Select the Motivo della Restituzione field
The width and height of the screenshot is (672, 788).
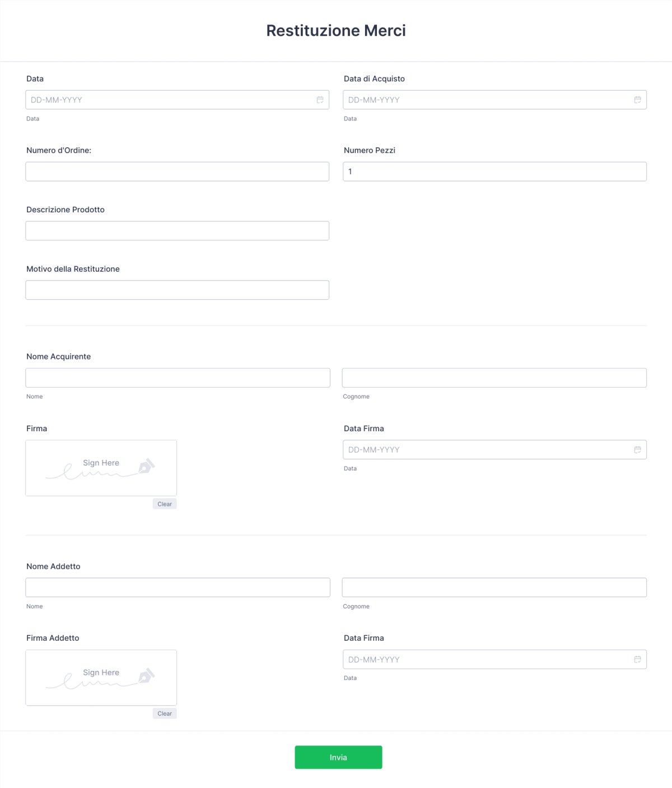177,290
